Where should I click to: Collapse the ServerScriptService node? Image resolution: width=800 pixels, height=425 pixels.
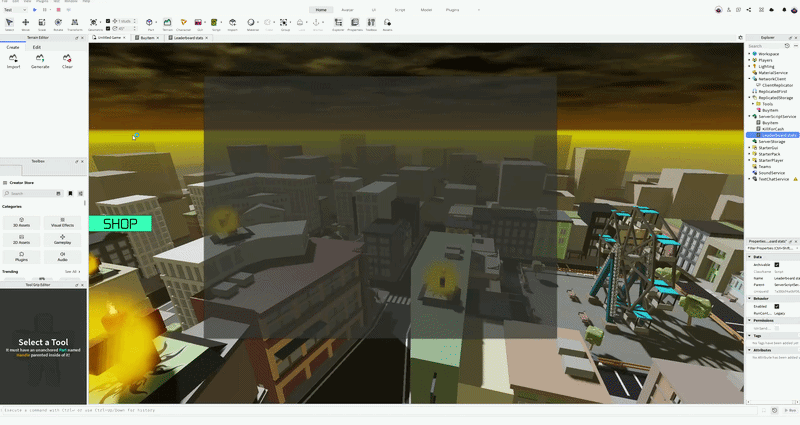(749, 116)
